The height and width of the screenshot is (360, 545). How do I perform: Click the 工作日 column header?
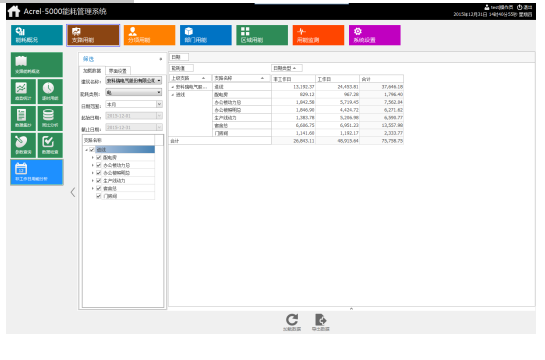[x=337, y=79]
